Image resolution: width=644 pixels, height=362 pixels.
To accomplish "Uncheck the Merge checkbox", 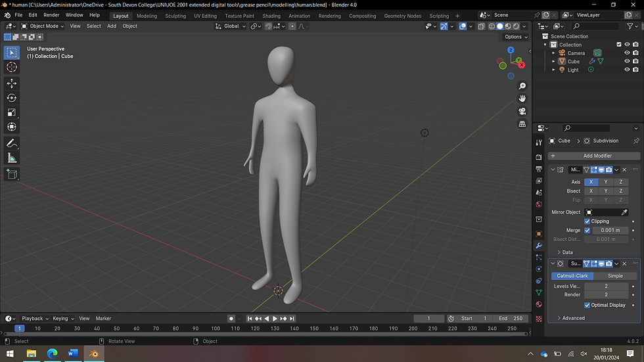I will tap(587, 230).
